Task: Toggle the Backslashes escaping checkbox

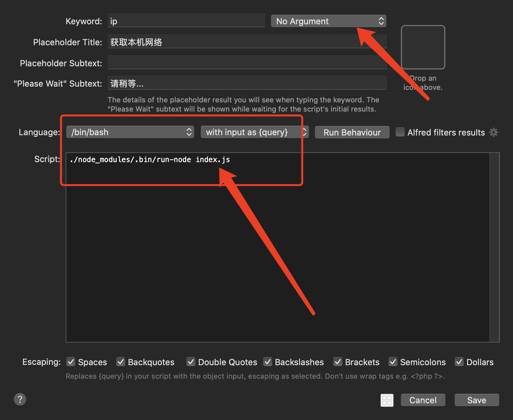Action: [268, 362]
